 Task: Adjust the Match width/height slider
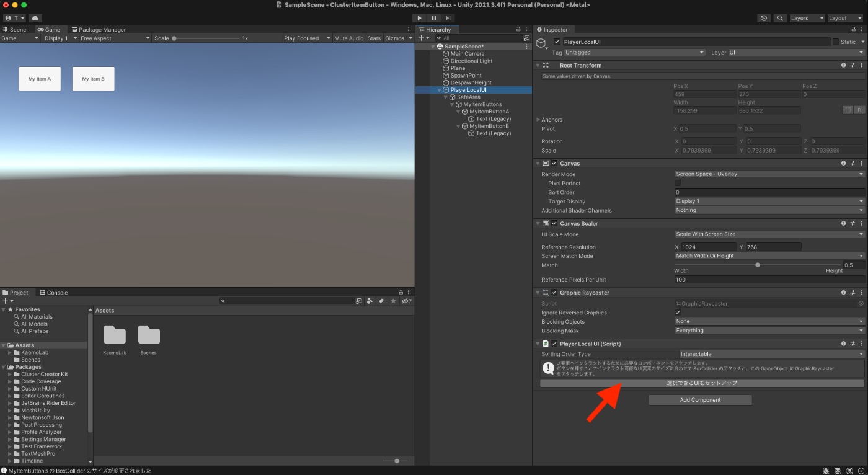click(758, 265)
